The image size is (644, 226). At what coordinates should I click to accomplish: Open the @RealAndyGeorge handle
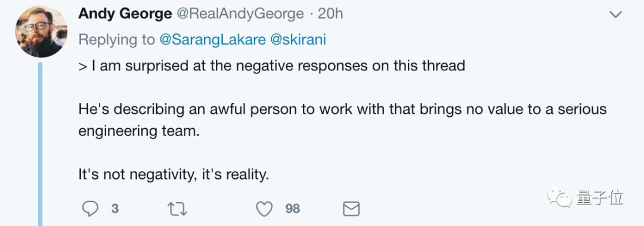pos(240,14)
